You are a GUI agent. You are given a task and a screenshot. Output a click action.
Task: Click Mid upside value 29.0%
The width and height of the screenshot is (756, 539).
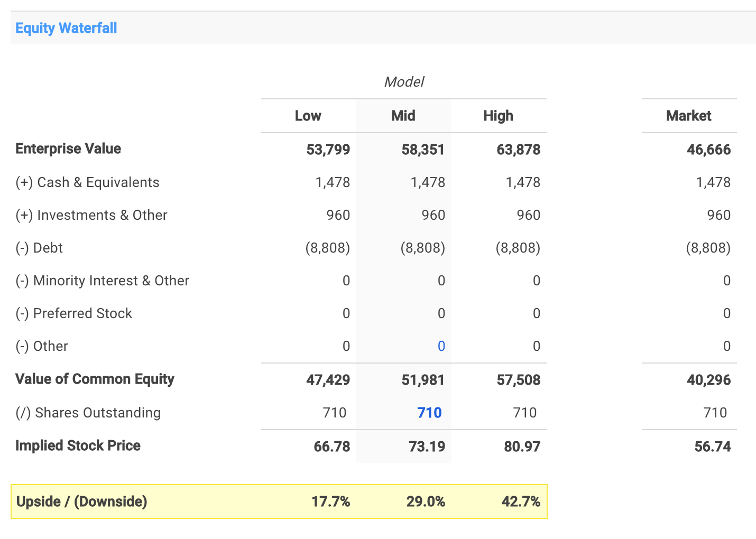(x=426, y=501)
